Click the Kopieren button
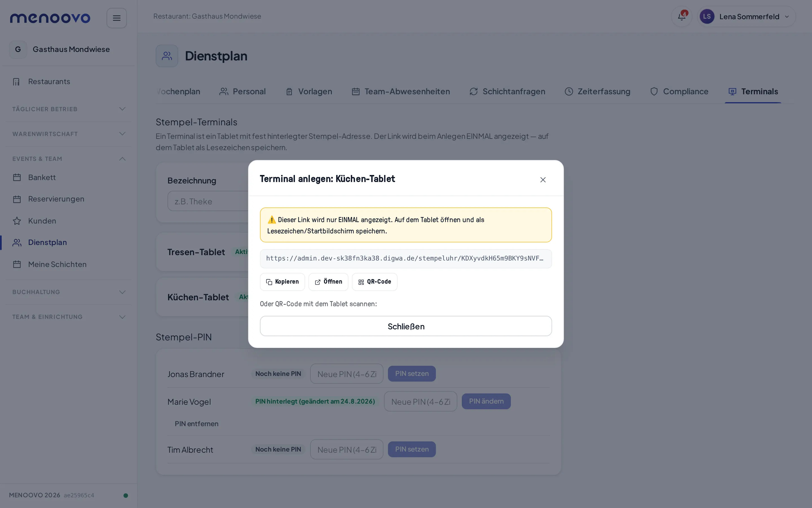 (x=282, y=282)
